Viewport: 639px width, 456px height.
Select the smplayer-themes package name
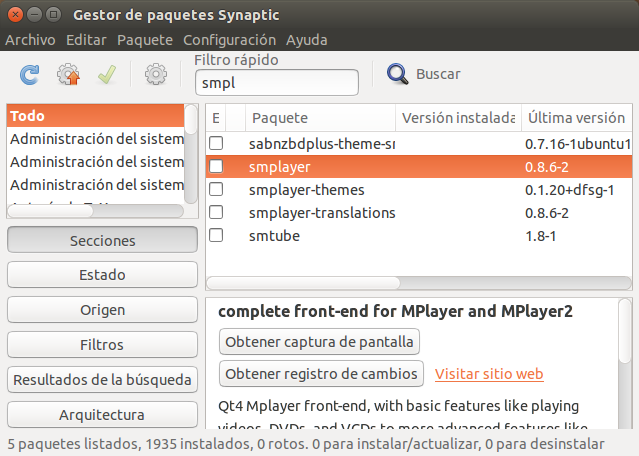click(306, 190)
